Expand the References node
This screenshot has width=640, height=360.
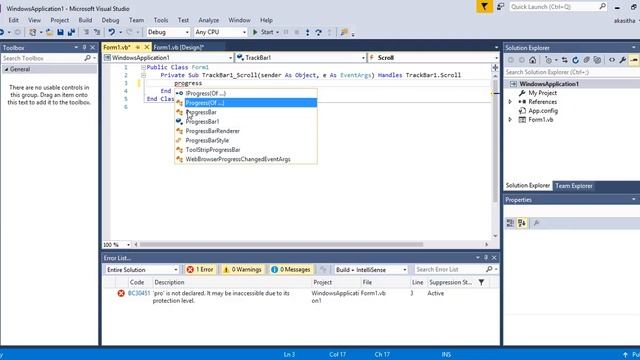point(510,102)
